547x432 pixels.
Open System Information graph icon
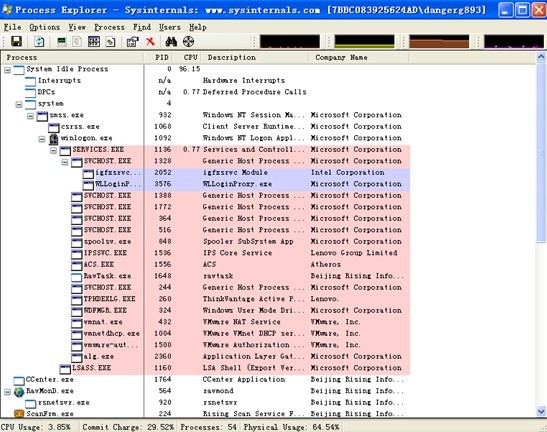[x=62, y=42]
